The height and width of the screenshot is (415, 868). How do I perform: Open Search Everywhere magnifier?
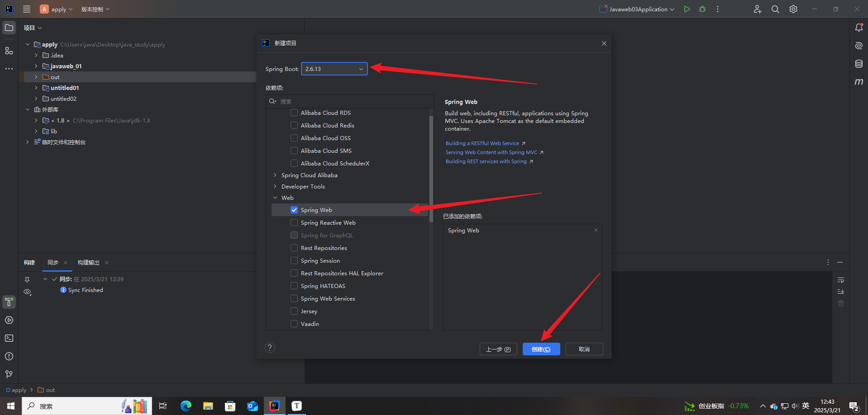[x=775, y=9]
